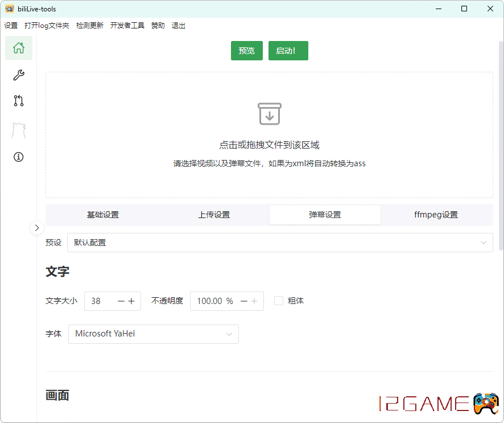Expand the sidebar with the chevron button

pos(37,228)
